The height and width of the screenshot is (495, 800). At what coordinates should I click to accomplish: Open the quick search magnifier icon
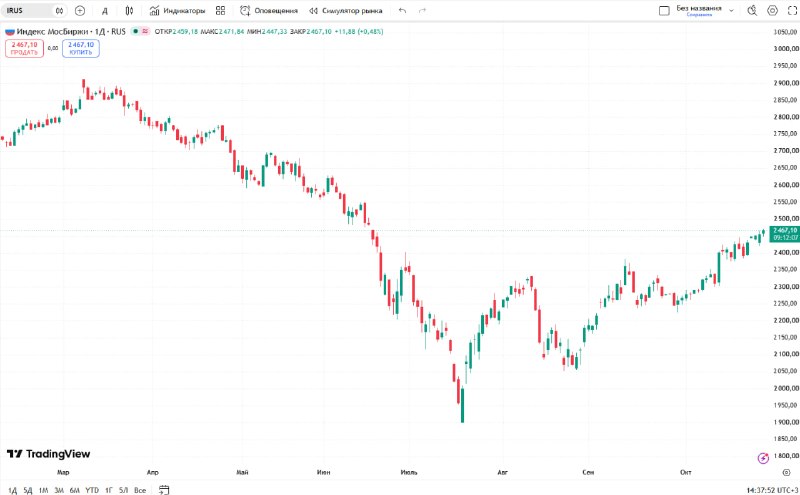coord(752,10)
